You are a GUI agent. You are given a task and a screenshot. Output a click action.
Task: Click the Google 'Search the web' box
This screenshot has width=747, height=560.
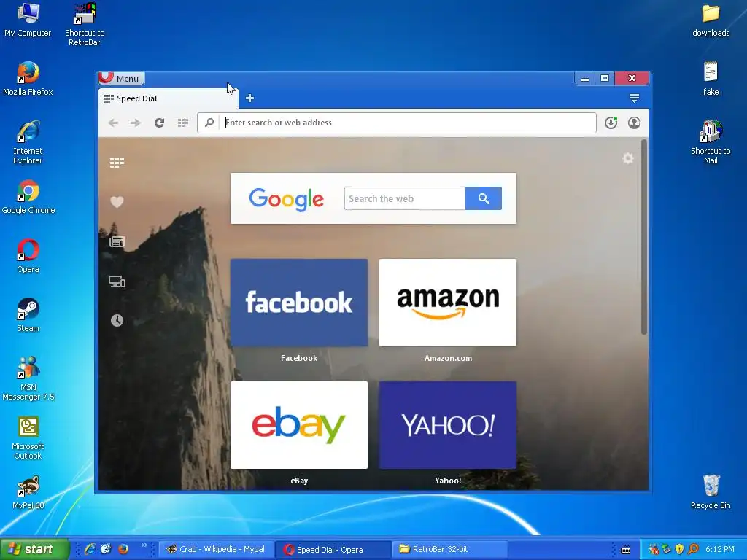tap(404, 198)
